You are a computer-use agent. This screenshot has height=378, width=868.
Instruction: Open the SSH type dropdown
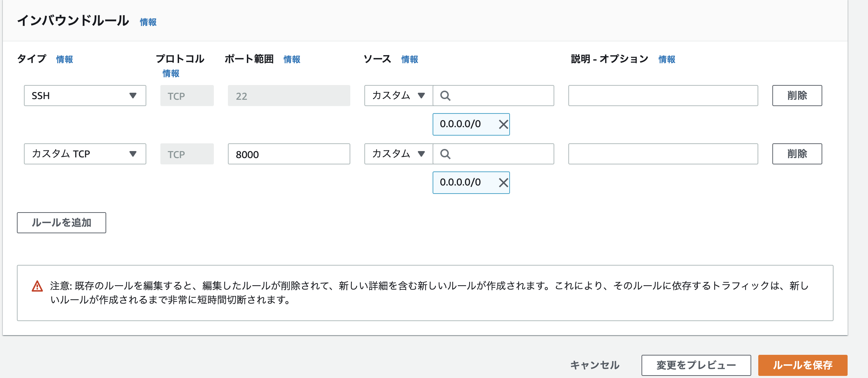tap(85, 96)
